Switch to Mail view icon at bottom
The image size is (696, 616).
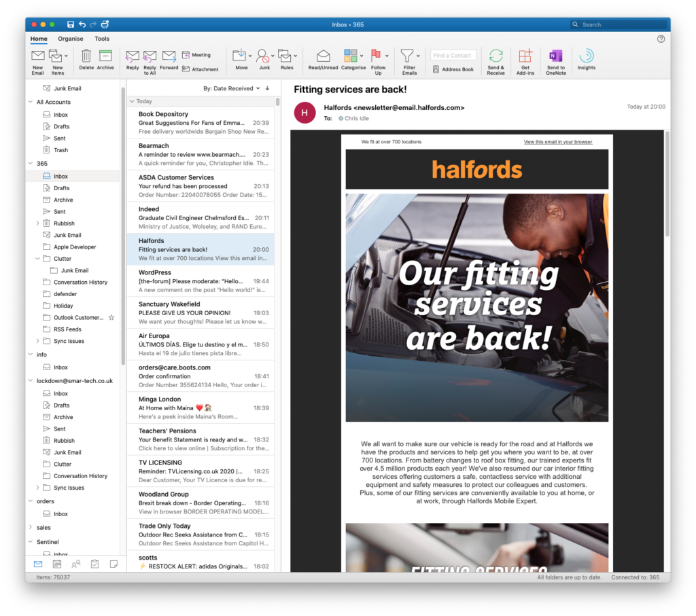point(38,564)
